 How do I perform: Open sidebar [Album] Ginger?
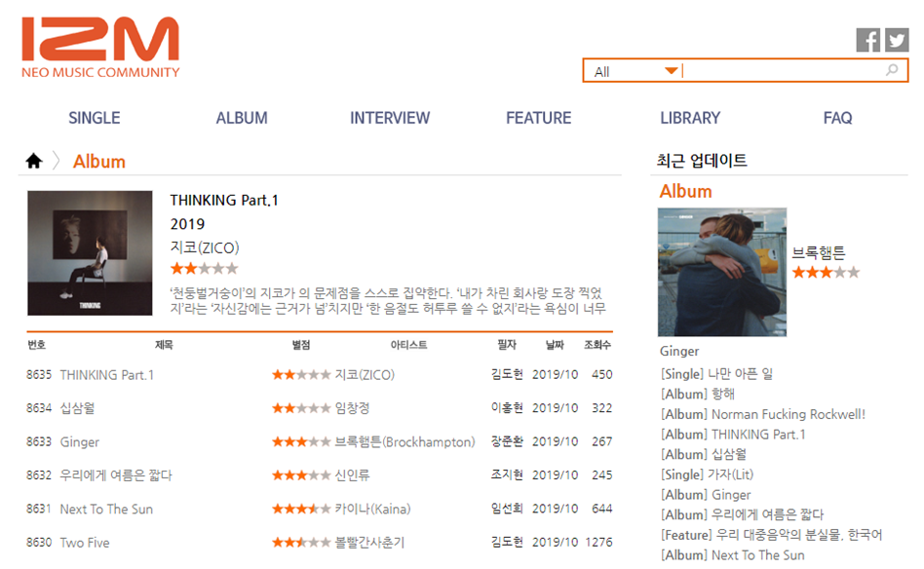706,495
